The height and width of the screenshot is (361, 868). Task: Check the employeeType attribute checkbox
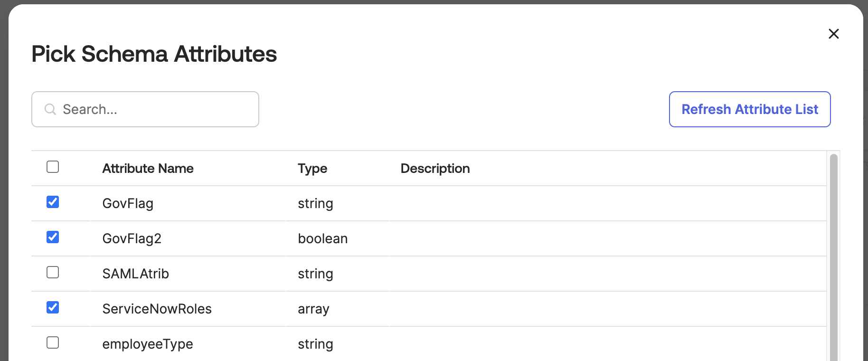[52, 343]
